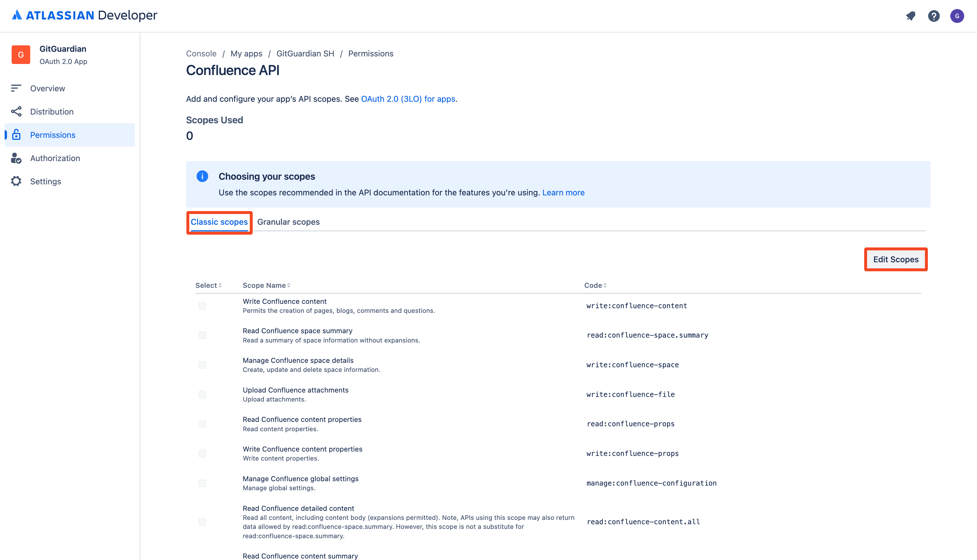Click the read:confluence-content.all code text
Screen dimensions: 977x560
(643, 522)
